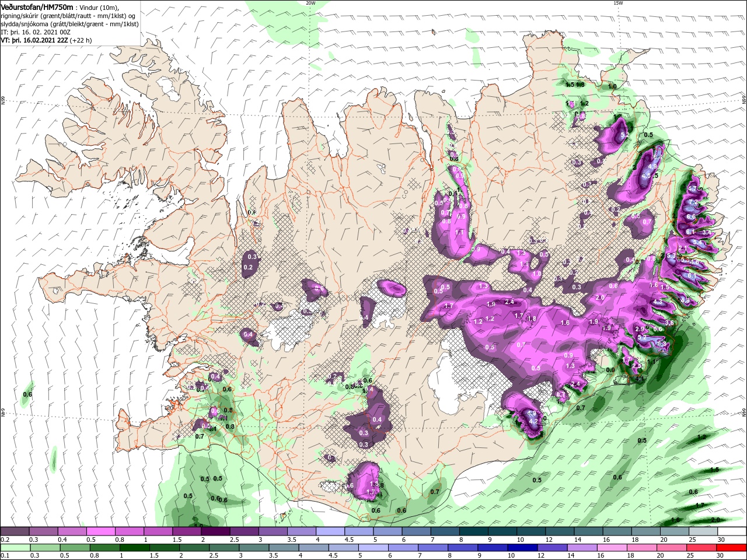
Task: Select the lavender swatch between 4 and 4.5 in upper scale
Action: coord(330,531)
